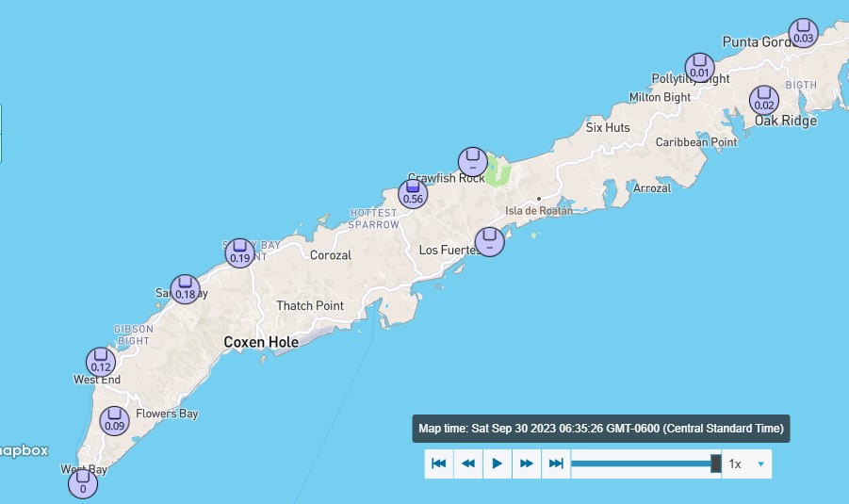Select the no-data marker north of Crawfish Rock

click(x=472, y=162)
